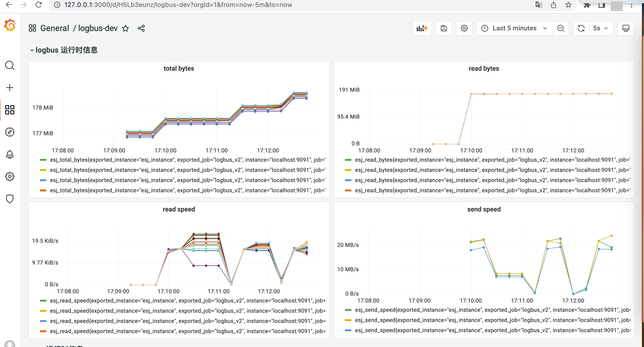Navigate to the General folder breadcrumb
The width and height of the screenshot is (644, 347).
[x=54, y=28]
